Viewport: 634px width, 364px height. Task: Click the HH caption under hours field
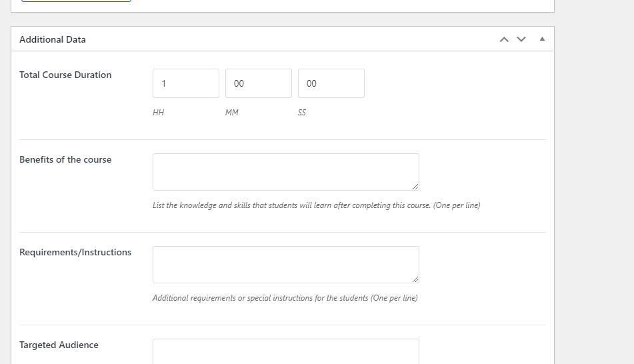pyautogui.click(x=158, y=113)
